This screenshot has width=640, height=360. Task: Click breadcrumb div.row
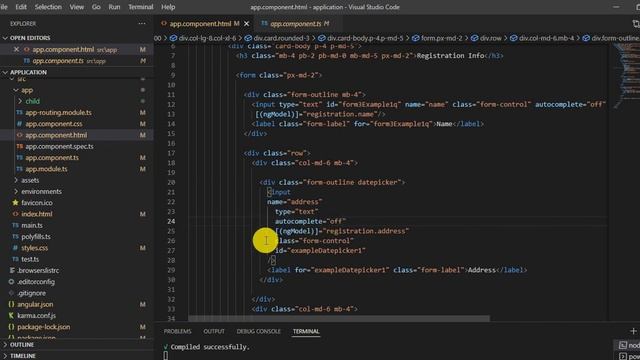point(491,38)
